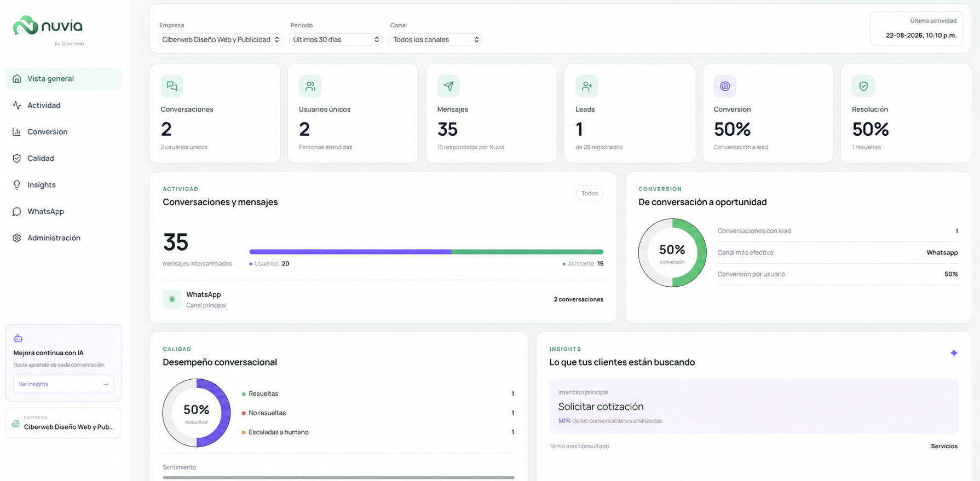
Task: Click the Leads user-plus icon
Action: click(x=586, y=86)
